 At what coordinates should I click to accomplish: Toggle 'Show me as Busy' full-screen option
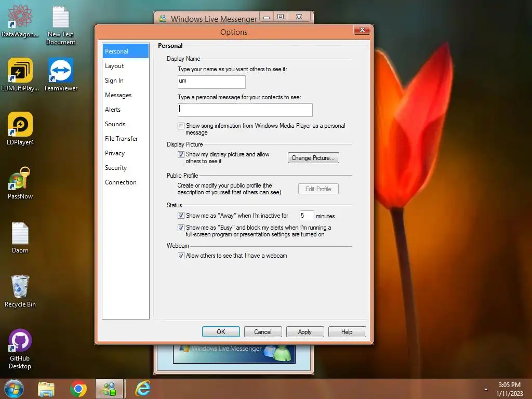tap(181, 228)
